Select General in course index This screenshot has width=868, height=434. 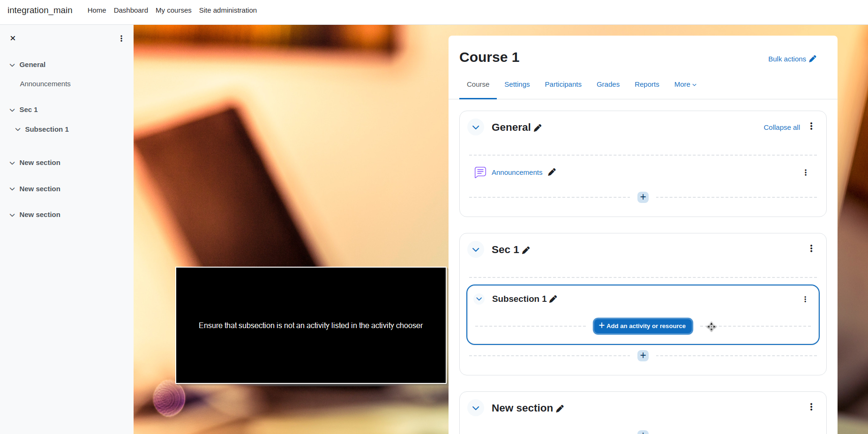(32, 65)
